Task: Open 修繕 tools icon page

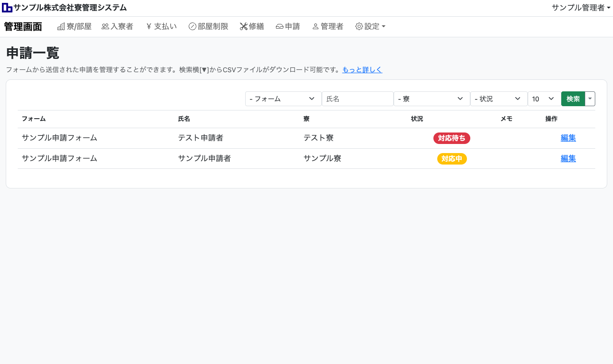Action: coord(244,27)
